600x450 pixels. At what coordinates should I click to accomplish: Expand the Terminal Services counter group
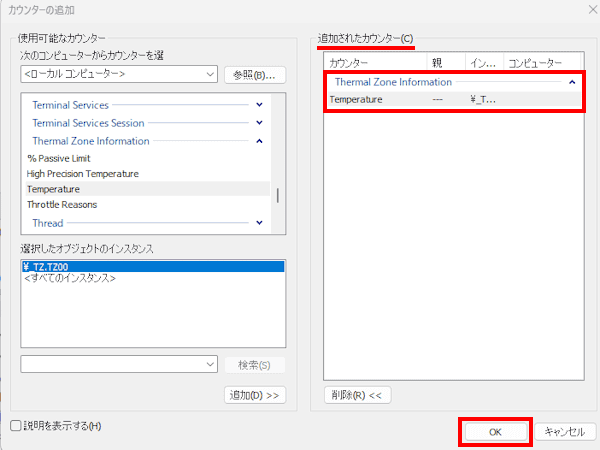(x=259, y=105)
